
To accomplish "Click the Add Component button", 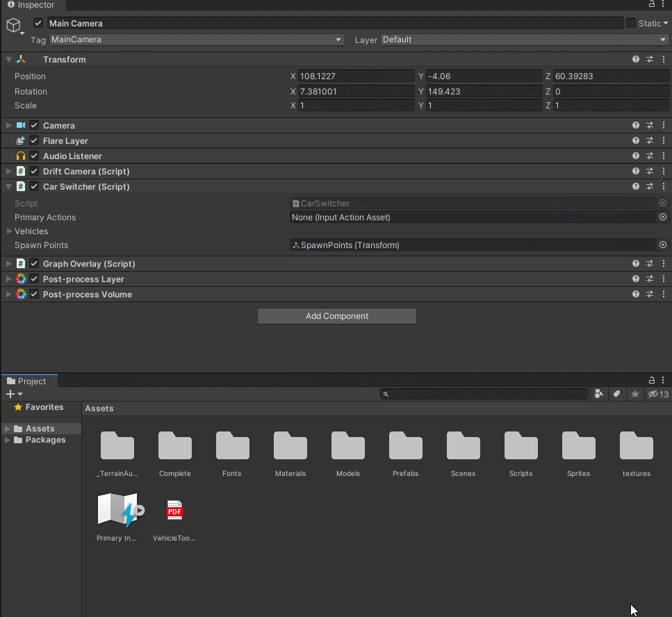I will click(x=336, y=316).
